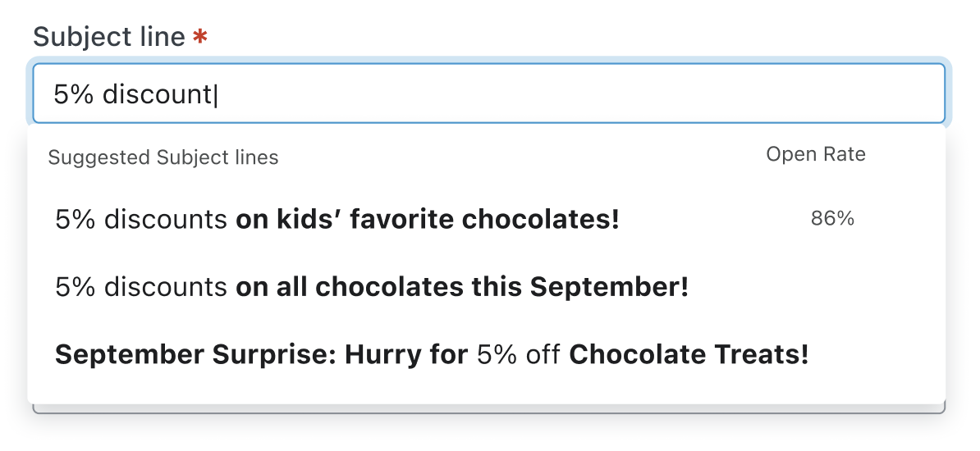980x451 pixels.
Task: Click empty space at right of subject input
Action: 657,93
